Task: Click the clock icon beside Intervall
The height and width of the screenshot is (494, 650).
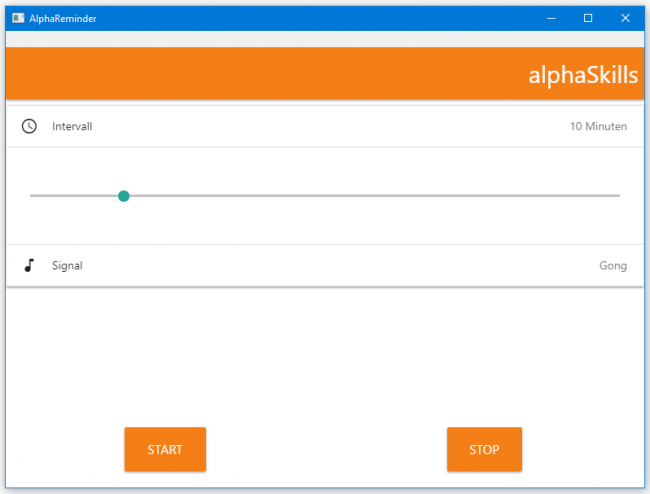Action: coord(30,126)
